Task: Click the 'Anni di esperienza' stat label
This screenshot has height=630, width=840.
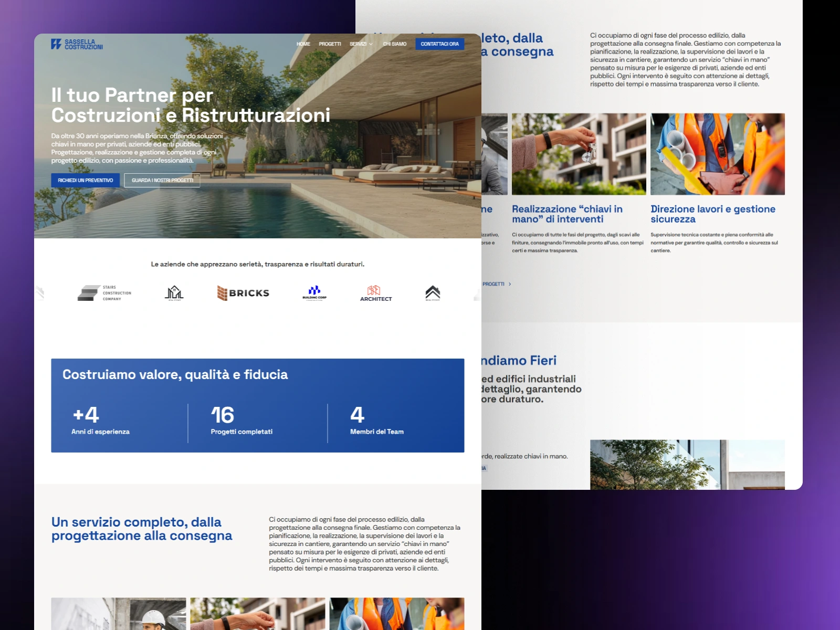Action: pyautogui.click(x=100, y=432)
